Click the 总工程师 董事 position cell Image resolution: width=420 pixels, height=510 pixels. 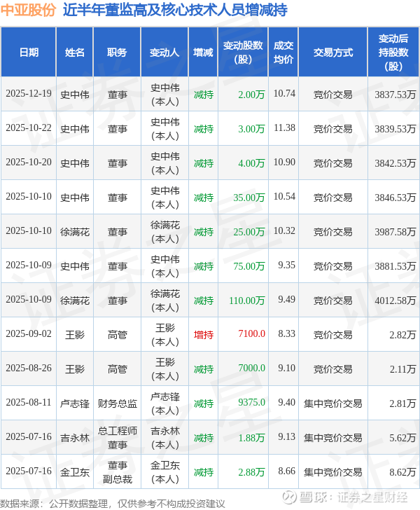(118, 438)
